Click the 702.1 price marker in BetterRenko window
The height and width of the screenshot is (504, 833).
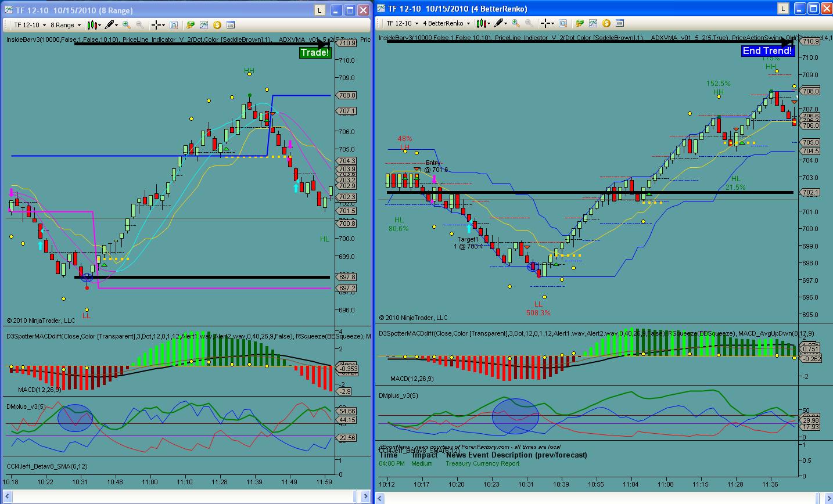(810, 192)
